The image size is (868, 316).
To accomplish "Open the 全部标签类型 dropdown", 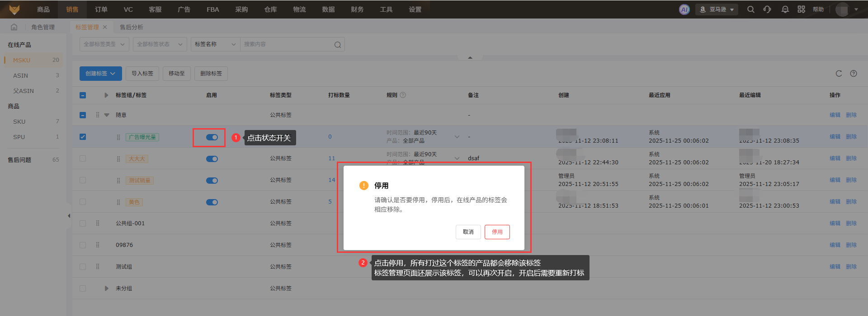I will pyautogui.click(x=104, y=44).
